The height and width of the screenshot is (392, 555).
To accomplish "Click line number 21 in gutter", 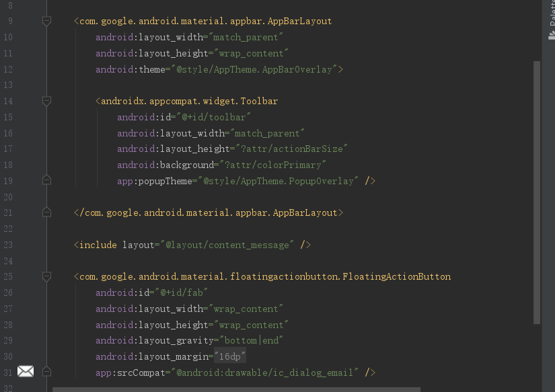I will click(8, 212).
